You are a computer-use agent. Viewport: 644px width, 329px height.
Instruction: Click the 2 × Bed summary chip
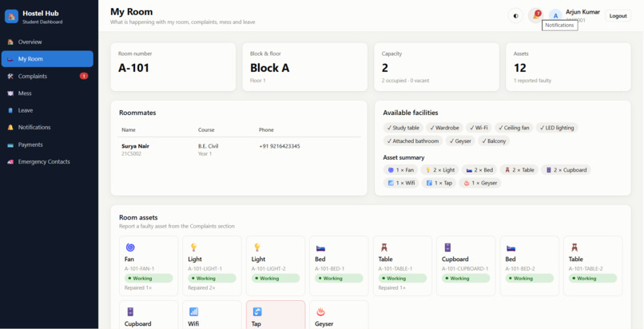point(479,170)
